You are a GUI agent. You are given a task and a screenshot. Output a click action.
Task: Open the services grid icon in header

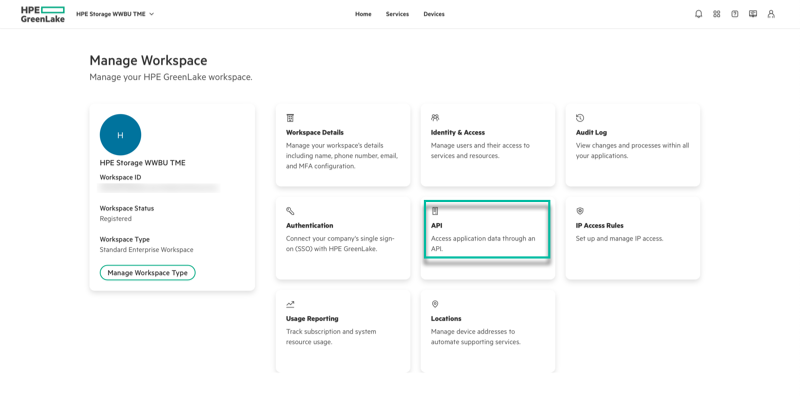(716, 14)
